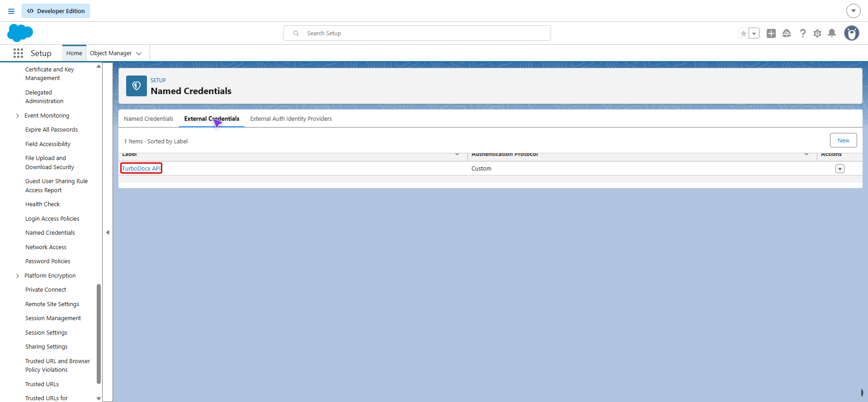Click the sidebar scroll down arrow
The width and height of the screenshot is (868, 402).
point(99,398)
